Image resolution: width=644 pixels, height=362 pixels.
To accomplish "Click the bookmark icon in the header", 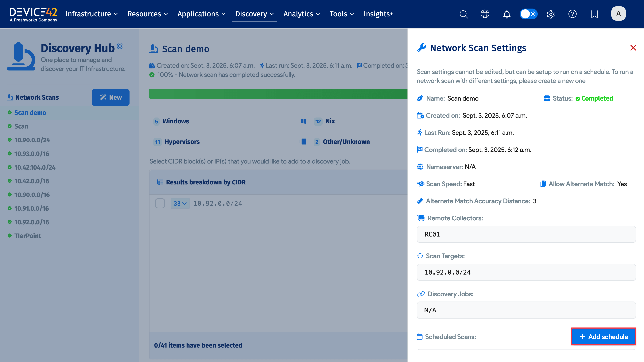I will (594, 14).
